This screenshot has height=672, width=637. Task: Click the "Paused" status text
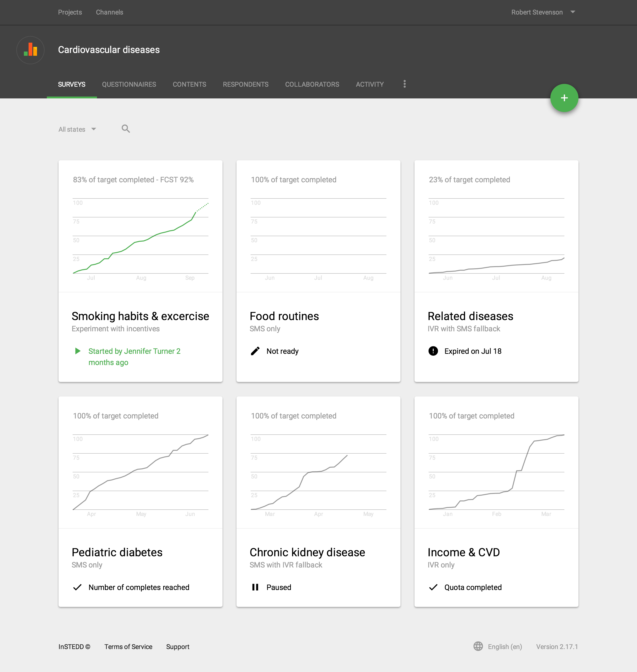point(279,587)
